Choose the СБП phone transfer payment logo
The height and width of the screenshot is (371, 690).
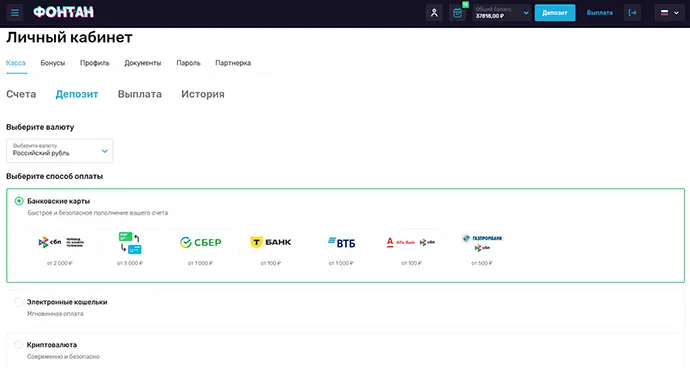pyautogui.click(x=60, y=242)
